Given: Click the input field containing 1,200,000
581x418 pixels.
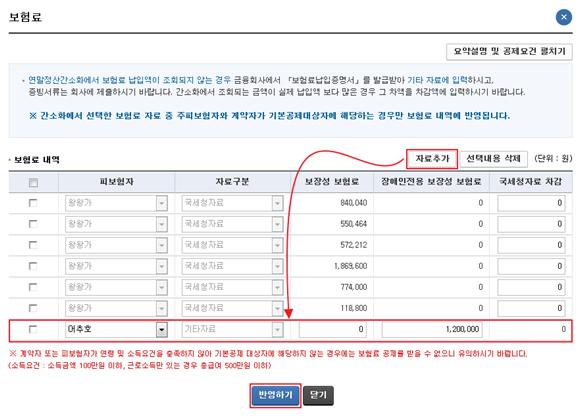Looking at the screenshot, I should tap(432, 329).
